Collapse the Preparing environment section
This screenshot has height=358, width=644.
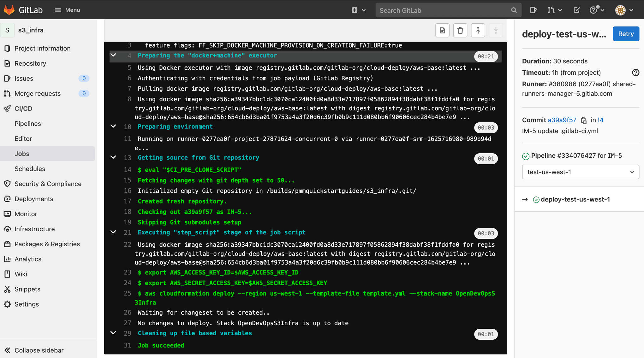click(x=114, y=127)
